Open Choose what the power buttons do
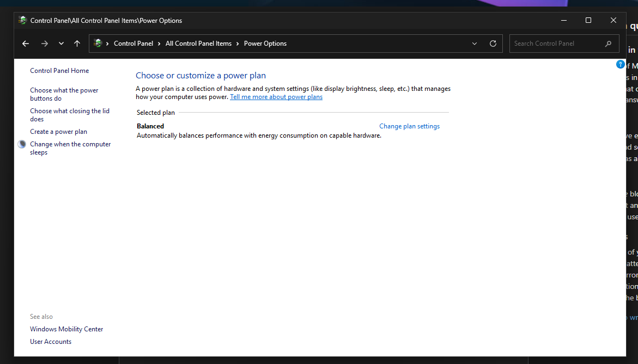This screenshot has width=638, height=364. (x=64, y=94)
